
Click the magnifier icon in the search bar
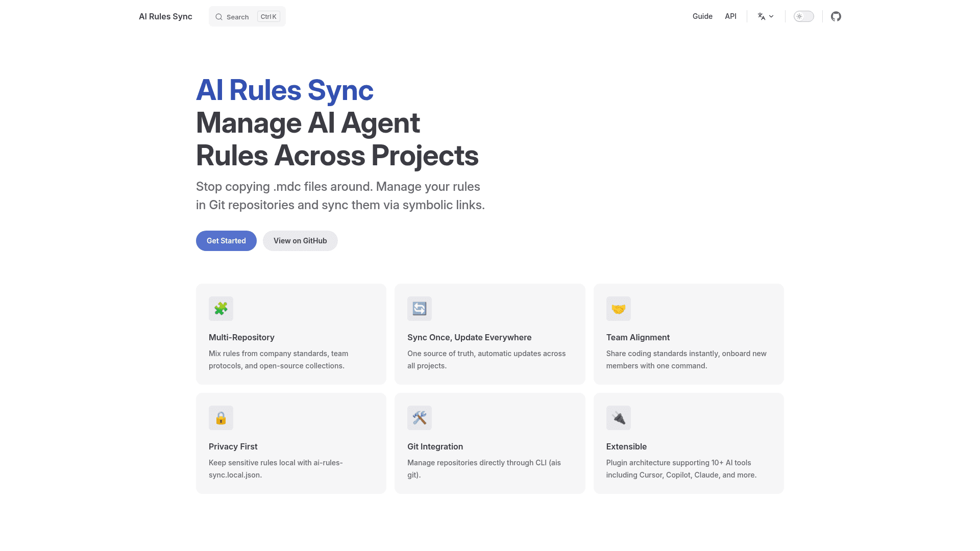[218, 16]
